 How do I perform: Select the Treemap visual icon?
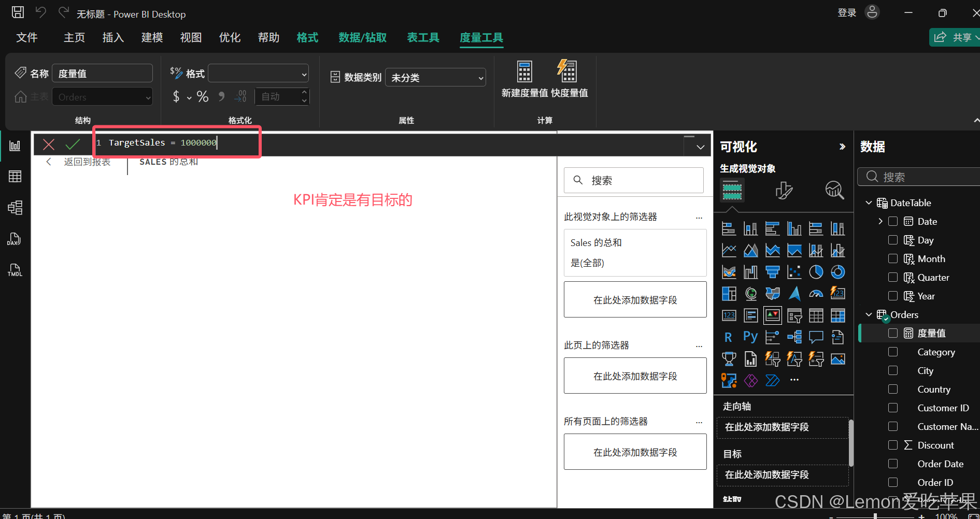coord(729,294)
